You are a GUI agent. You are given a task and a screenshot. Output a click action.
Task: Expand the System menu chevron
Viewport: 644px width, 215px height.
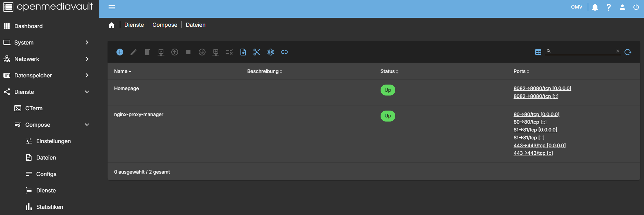click(x=87, y=42)
